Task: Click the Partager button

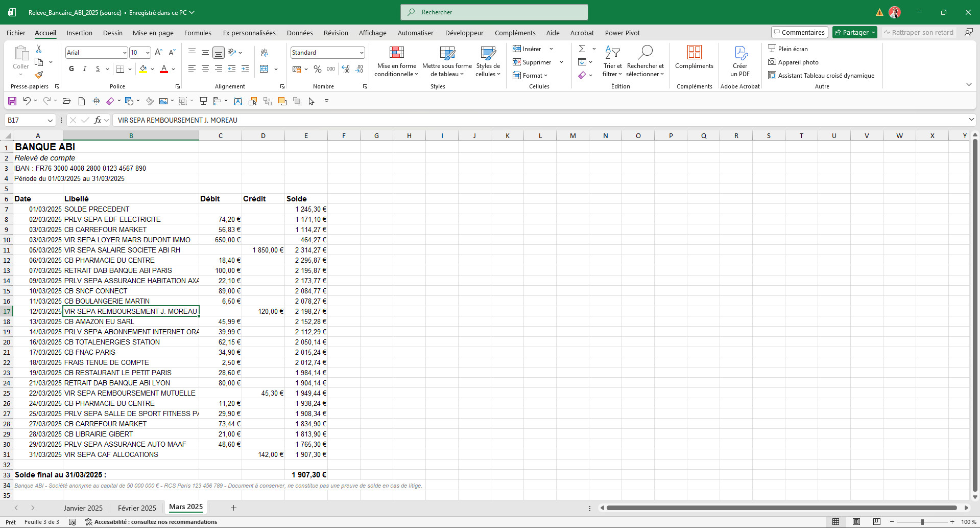Action: (x=854, y=32)
